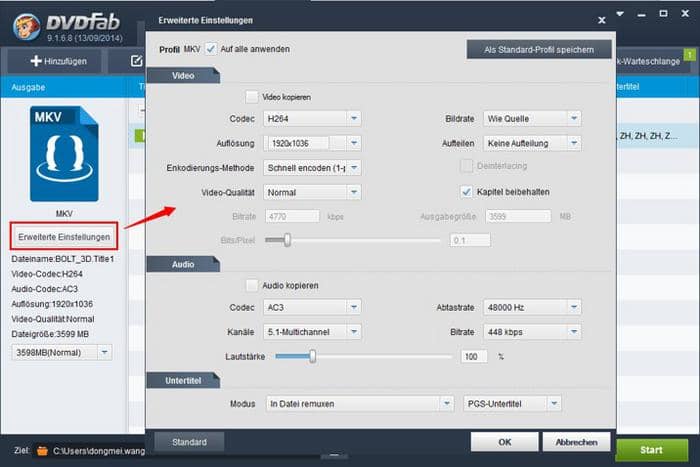Toggle Auf alle anwenden checkbox
This screenshot has height=467, width=700.
click(x=211, y=49)
